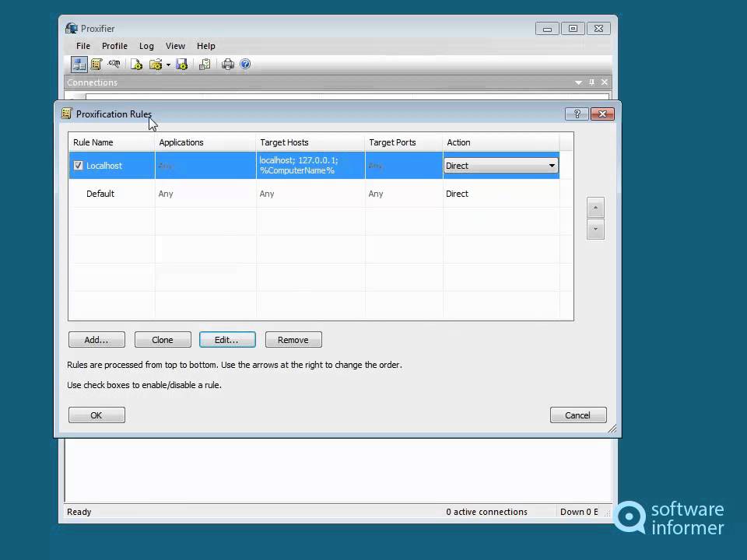Uncheck the Localhost rule checkbox
This screenshot has width=747, height=560.
(x=78, y=165)
